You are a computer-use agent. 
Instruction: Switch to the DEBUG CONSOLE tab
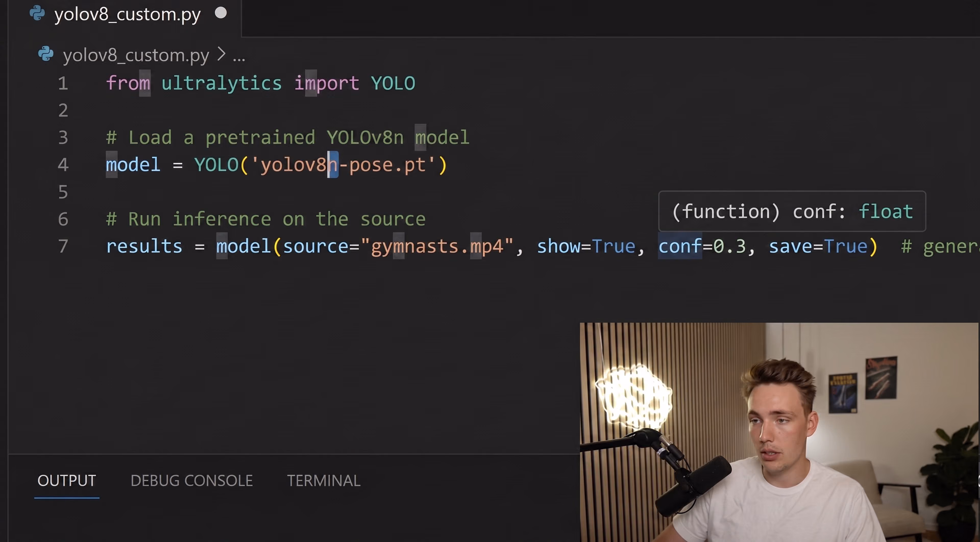[191, 481]
